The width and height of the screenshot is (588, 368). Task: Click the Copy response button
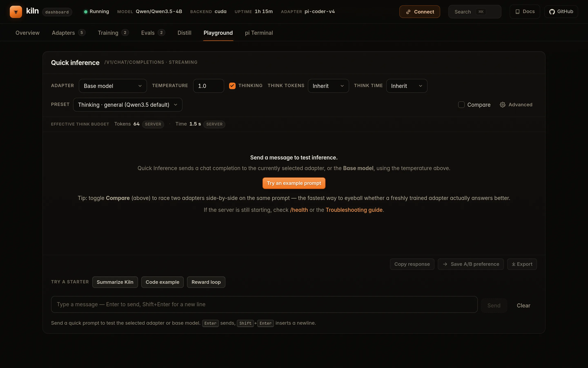[x=412, y=264]
